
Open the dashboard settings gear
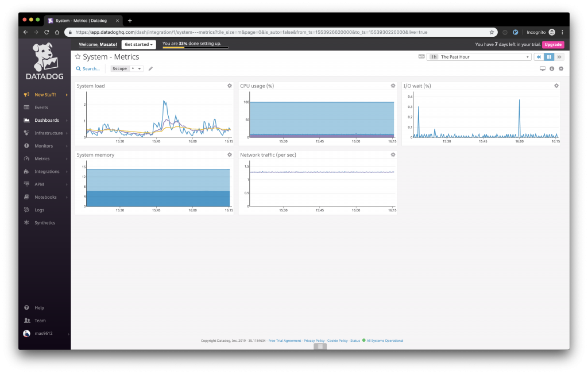tap(561, 68)
